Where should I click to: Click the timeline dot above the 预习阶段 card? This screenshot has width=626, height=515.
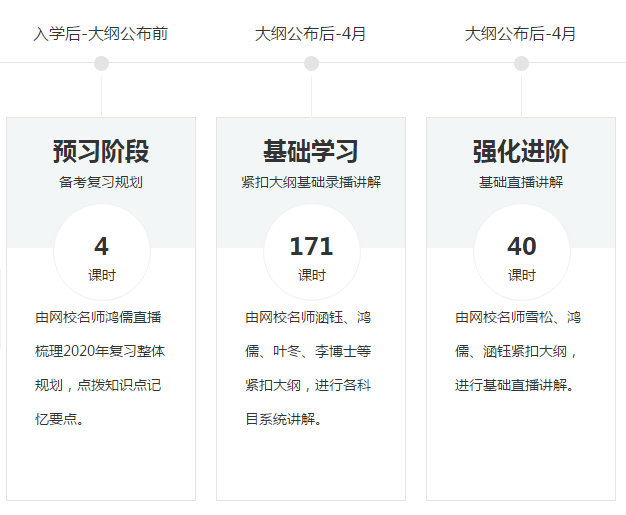pos(101,64)
